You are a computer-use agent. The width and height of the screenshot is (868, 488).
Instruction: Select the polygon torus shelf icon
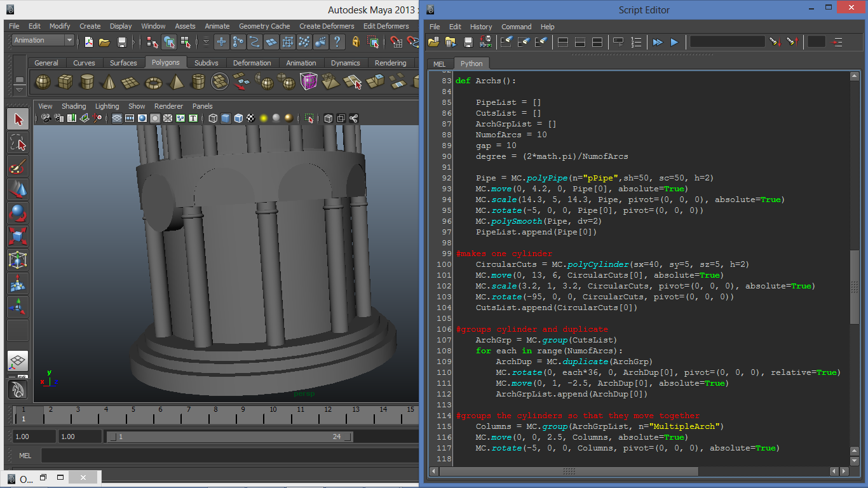(153, 82)
